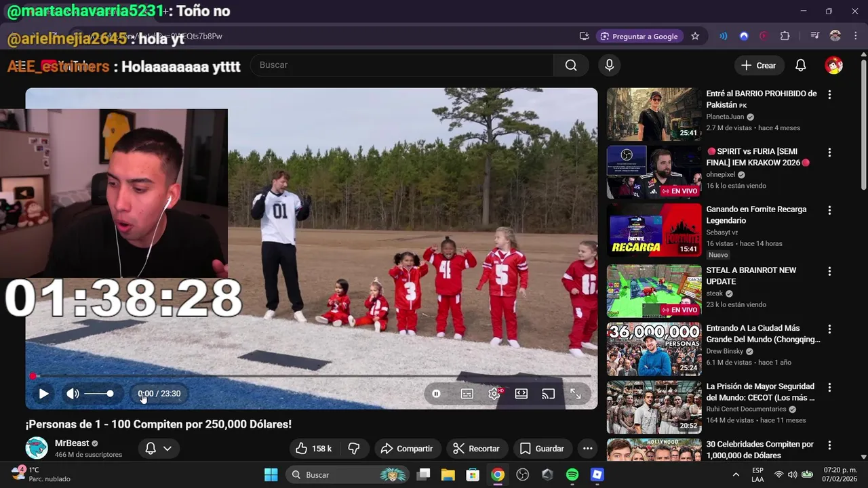Like the video showing 158 k
868x488 pixels.
click(313, 449)
